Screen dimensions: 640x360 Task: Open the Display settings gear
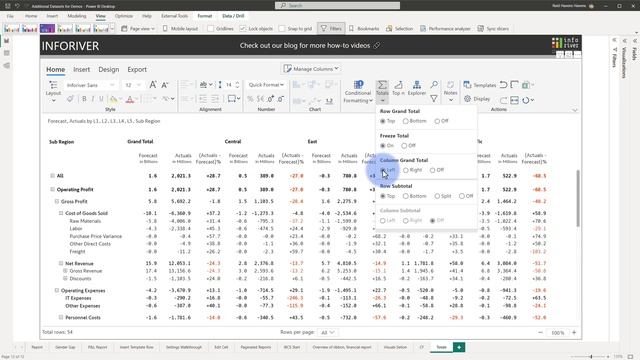(x=477, y=99)
